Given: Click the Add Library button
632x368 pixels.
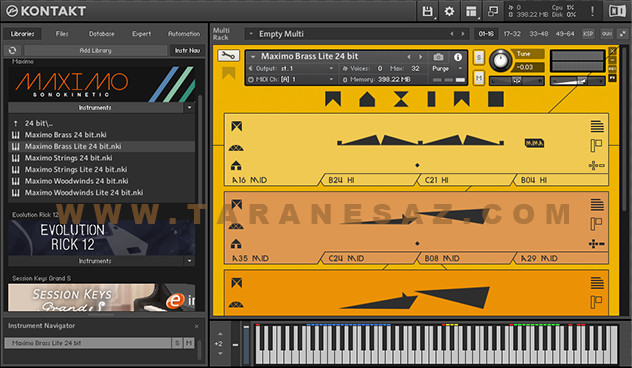Looking at the screenshot, I should coord(96,50).
